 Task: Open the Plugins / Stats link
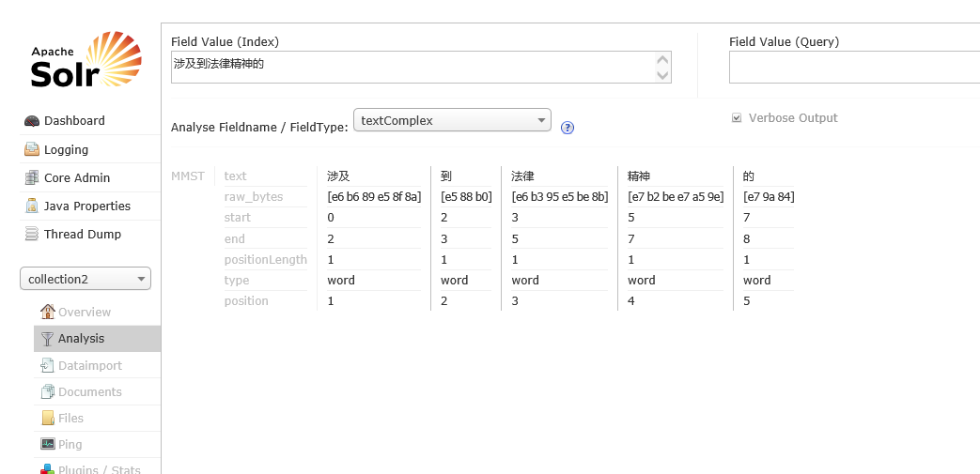[100, 469]
